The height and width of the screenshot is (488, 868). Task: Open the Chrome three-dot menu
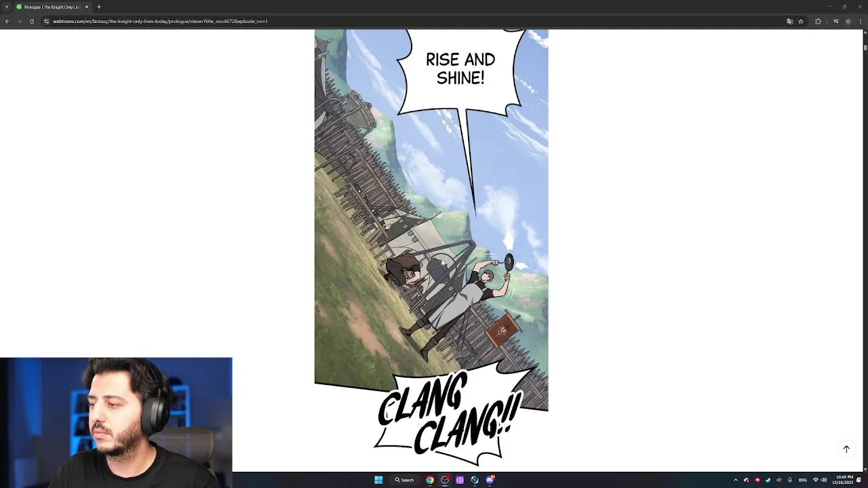861,21
